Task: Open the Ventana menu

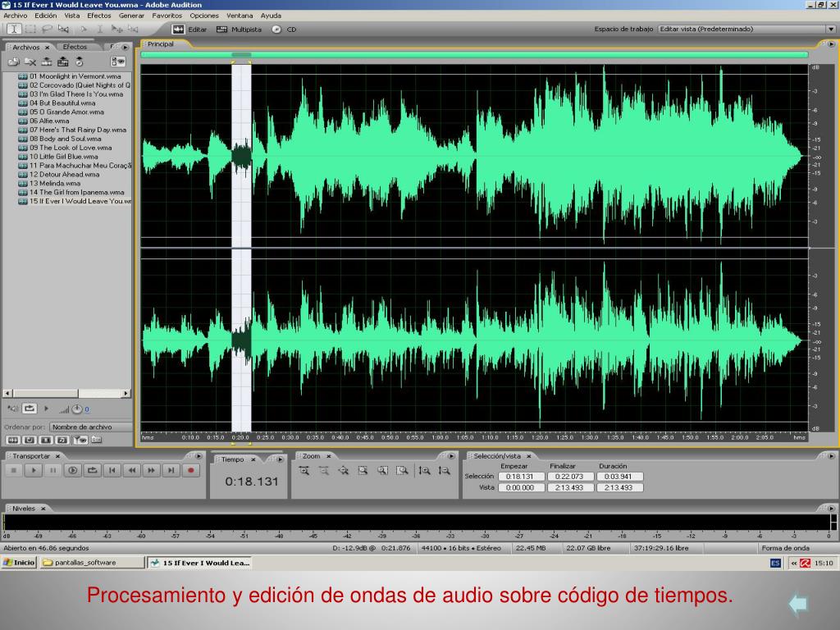Action: pos(240,16)
